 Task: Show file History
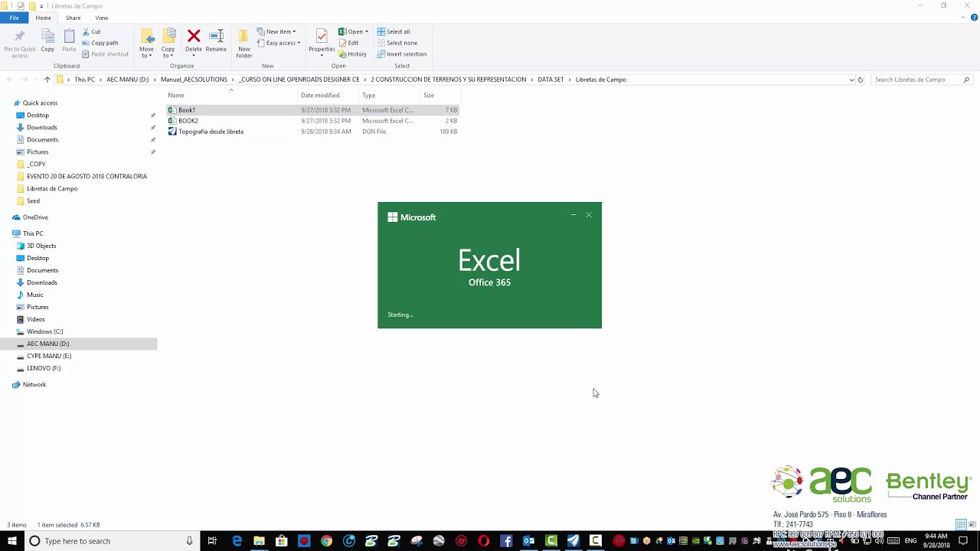[353, 54]
